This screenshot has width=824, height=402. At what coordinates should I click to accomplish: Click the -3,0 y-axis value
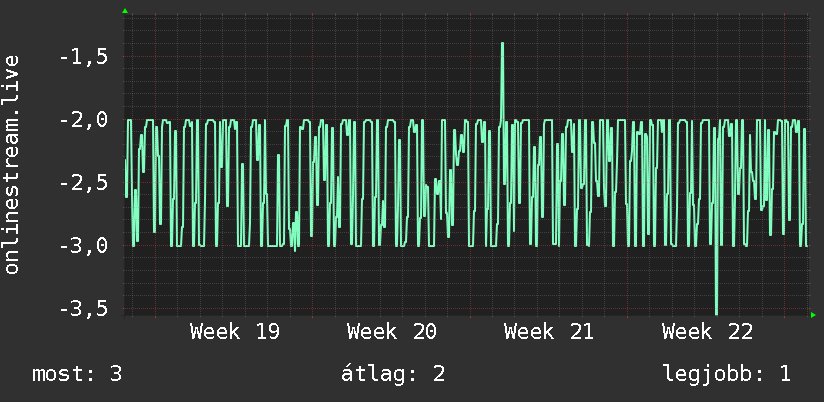(84, 246)
